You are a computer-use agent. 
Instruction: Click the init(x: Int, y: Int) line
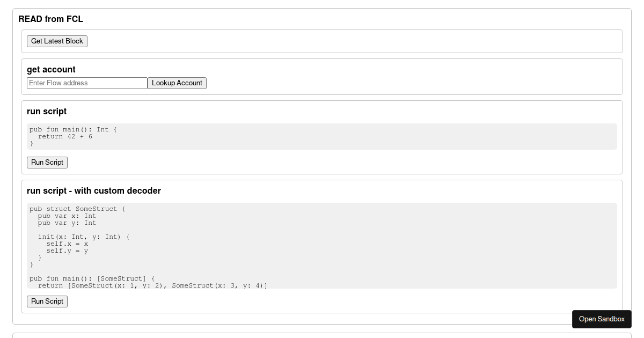click(x=83, y=237)
